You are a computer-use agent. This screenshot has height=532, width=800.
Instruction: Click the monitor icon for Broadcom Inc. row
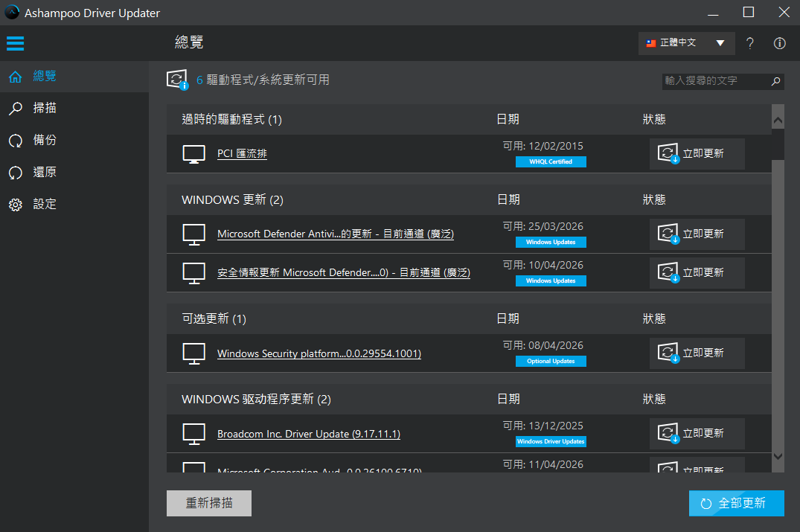click(194, 434)
